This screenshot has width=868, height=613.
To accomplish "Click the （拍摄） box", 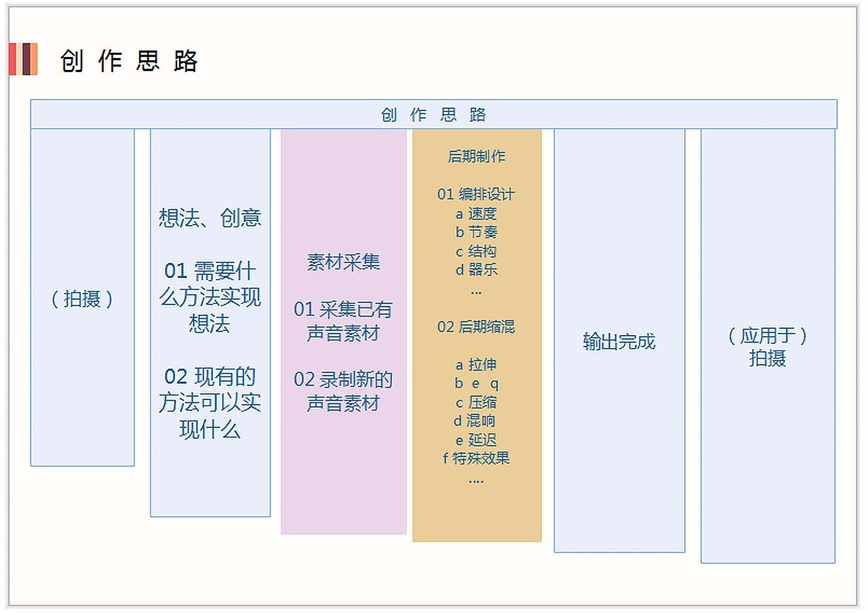I will pyautogui.click(x=82, y=298).
